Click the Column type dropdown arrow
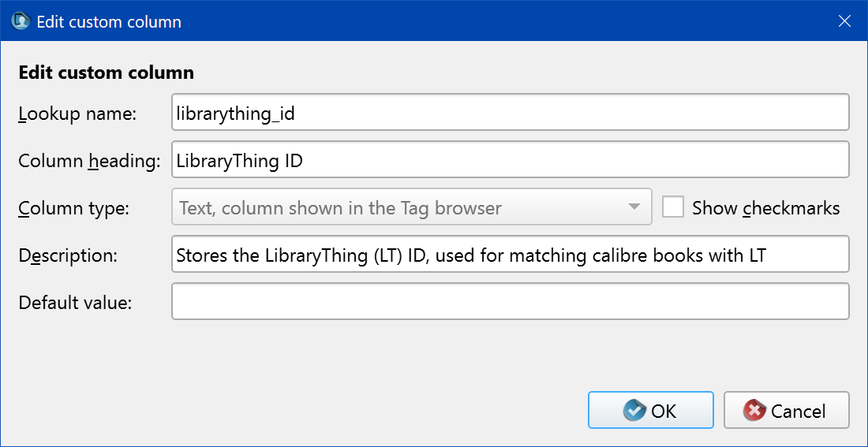Image resolution: width=868 pixels, height=447 pixels. 634,207
